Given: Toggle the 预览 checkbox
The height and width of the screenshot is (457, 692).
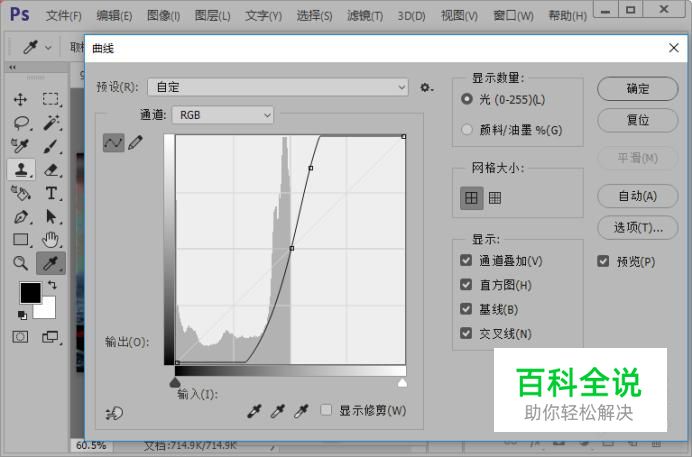Looking at the screenshot, I should point(603,261).
